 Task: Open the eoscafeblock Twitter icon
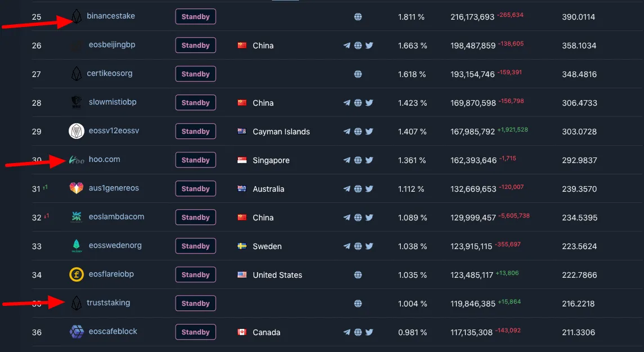(x=369, y=332)
